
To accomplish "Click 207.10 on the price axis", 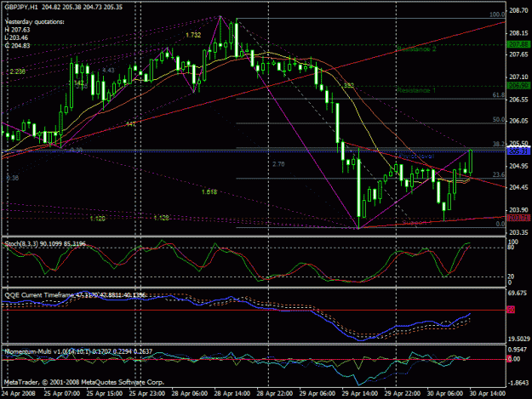I will click(518, 77).
